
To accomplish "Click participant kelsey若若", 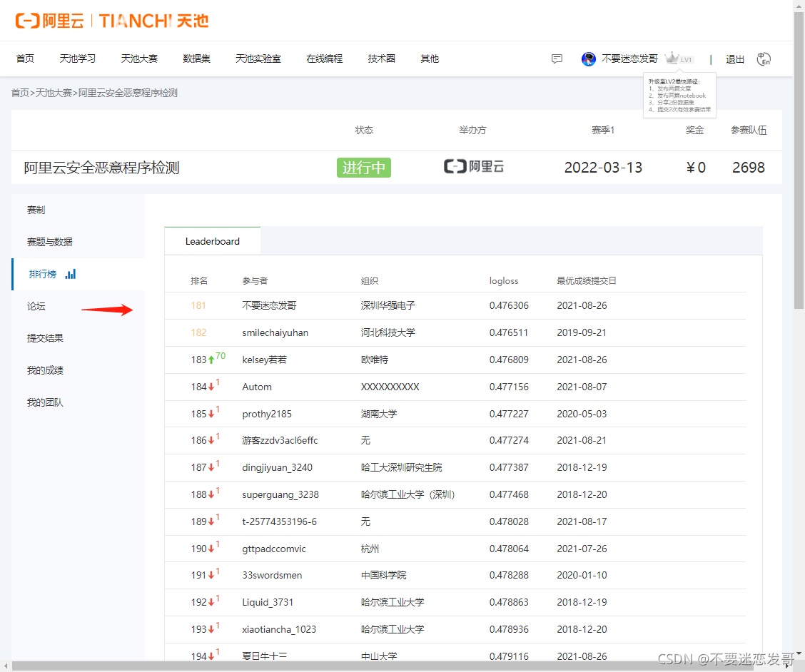I will pos(264,360).
